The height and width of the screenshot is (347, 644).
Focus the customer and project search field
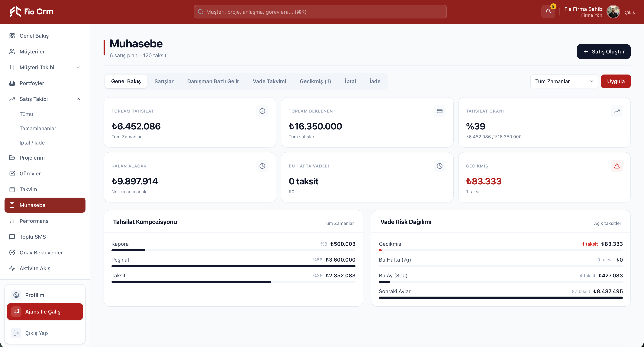tap(320, 12)
